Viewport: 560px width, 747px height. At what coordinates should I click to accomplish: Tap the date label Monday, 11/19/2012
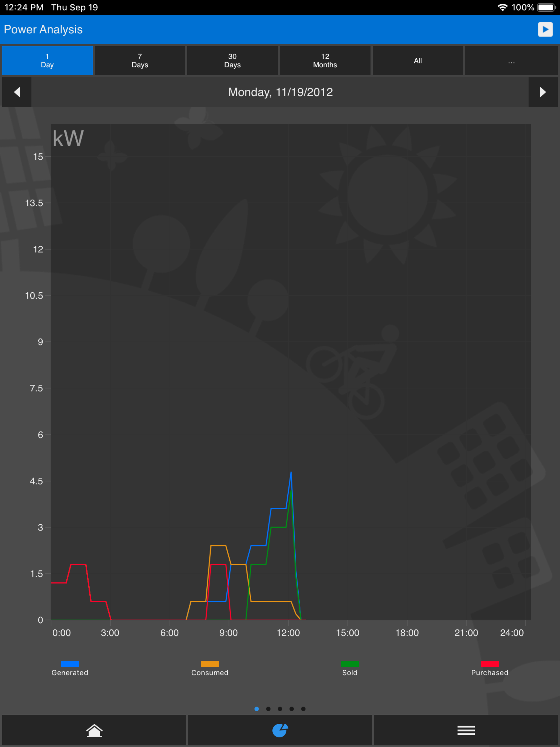[x=280, y=92]
